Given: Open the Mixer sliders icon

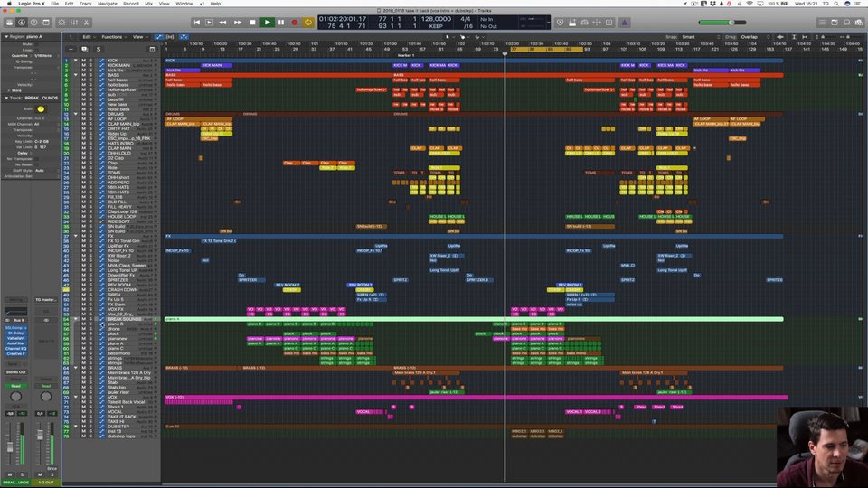Looking at the screenshot, I should click(x=73, y=23).
